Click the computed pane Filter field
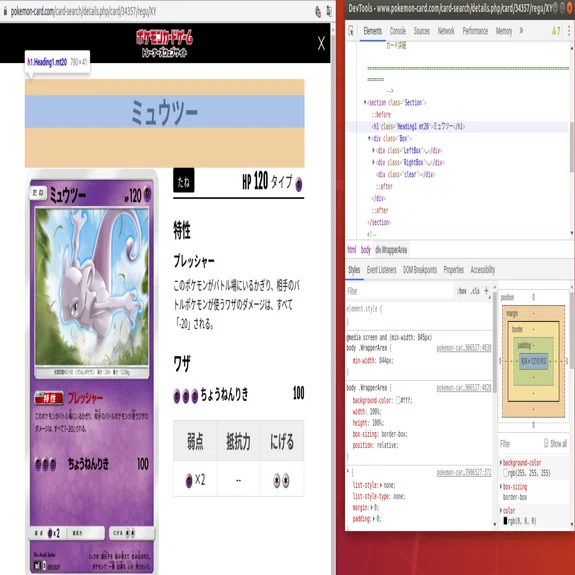575x575 pixels. pyautogui.click(x=520, y=444)
